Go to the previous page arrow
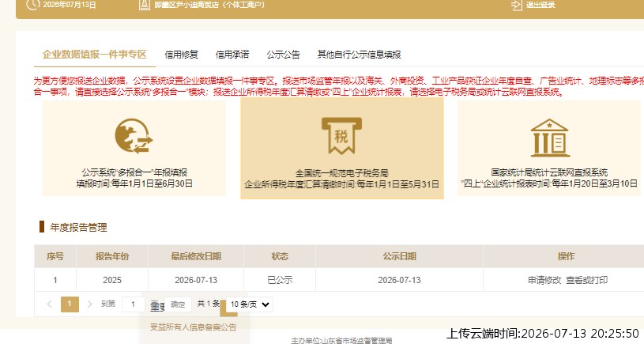Viewport: 644px width, 344px height. [49, 304]
